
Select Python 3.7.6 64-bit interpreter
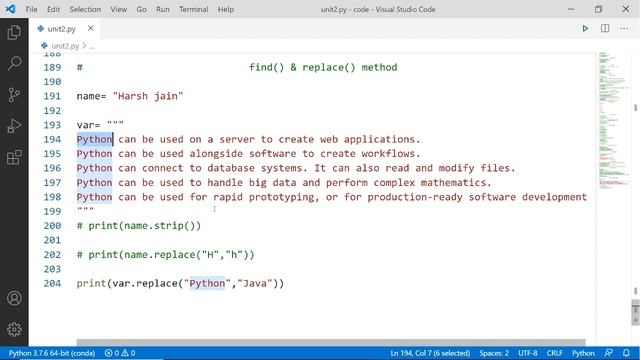(x=51, y=353)
